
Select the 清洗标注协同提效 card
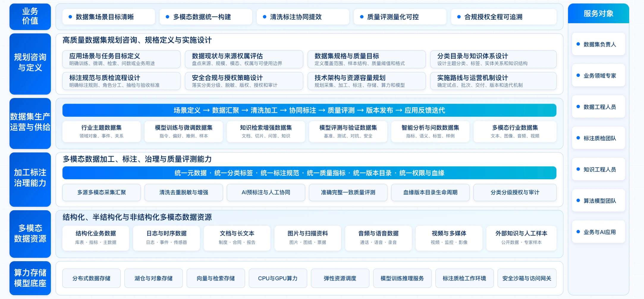click(303, 17)
